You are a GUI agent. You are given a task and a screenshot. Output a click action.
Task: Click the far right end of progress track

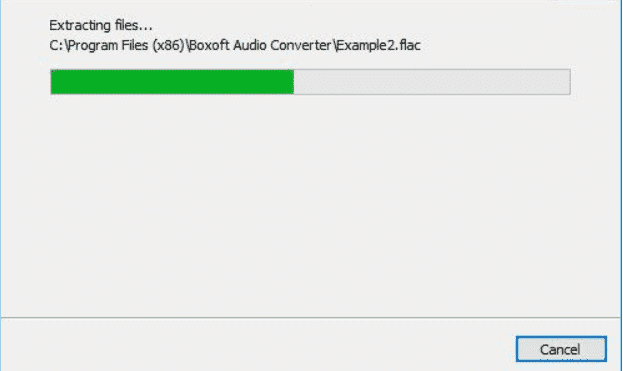click(x=567, y=82)
